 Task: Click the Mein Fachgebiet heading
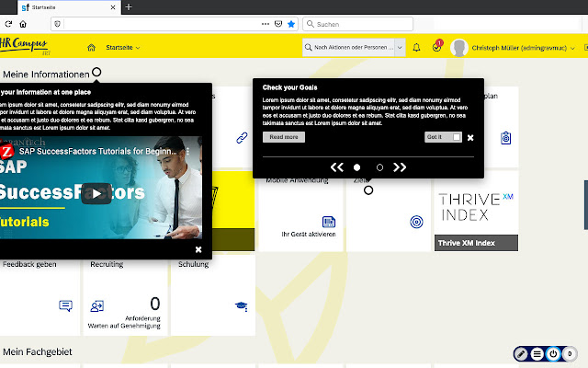pyautogui.click(x=37, y=351)
